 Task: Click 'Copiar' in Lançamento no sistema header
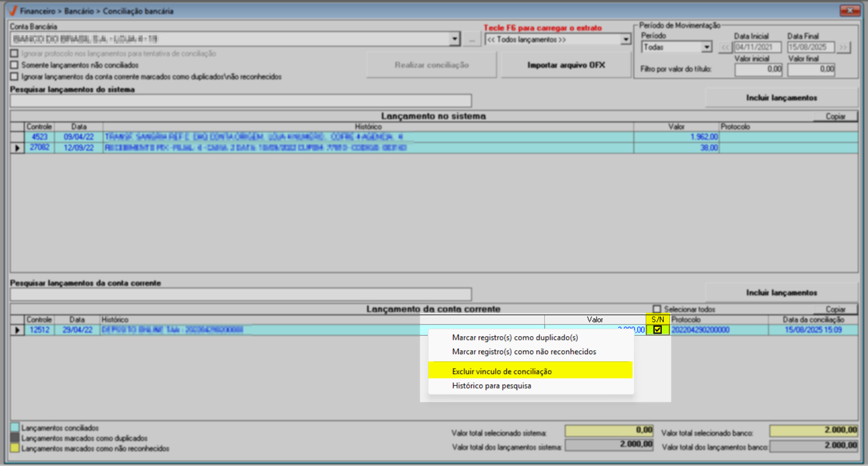pos(835,116)
